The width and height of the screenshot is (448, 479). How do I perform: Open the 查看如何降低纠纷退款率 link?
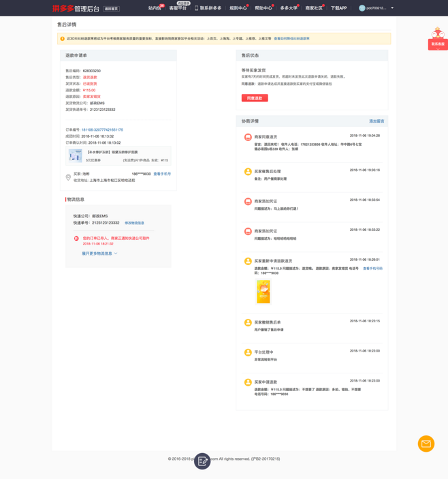click(291, 39)
